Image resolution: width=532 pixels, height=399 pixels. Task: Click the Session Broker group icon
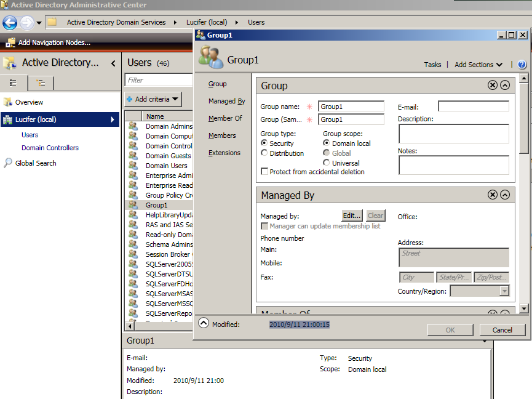133,254
